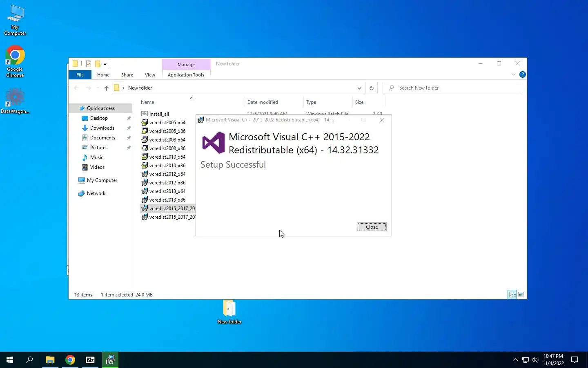Click the Visual Studio logo in the setup dialog

click(x=213, y=143)
